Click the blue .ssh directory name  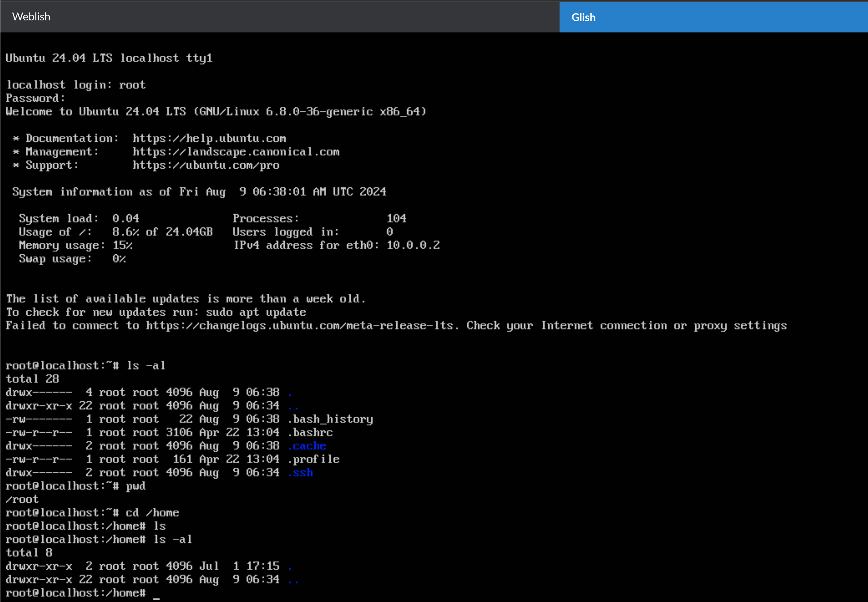coord(301,473)
